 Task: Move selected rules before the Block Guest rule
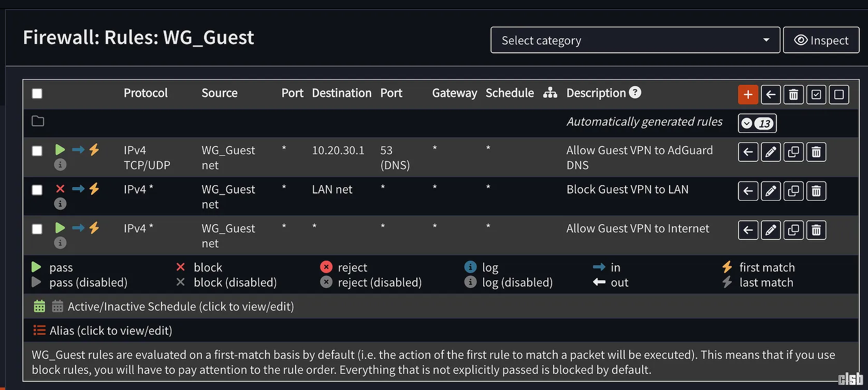pos(748,191)
